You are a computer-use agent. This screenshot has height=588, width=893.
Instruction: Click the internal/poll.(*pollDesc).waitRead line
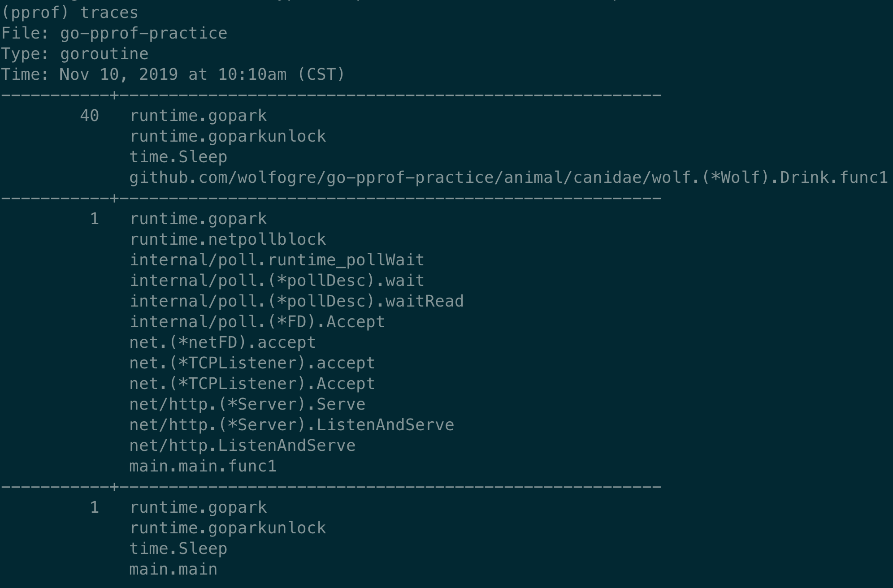coord(296,301)
